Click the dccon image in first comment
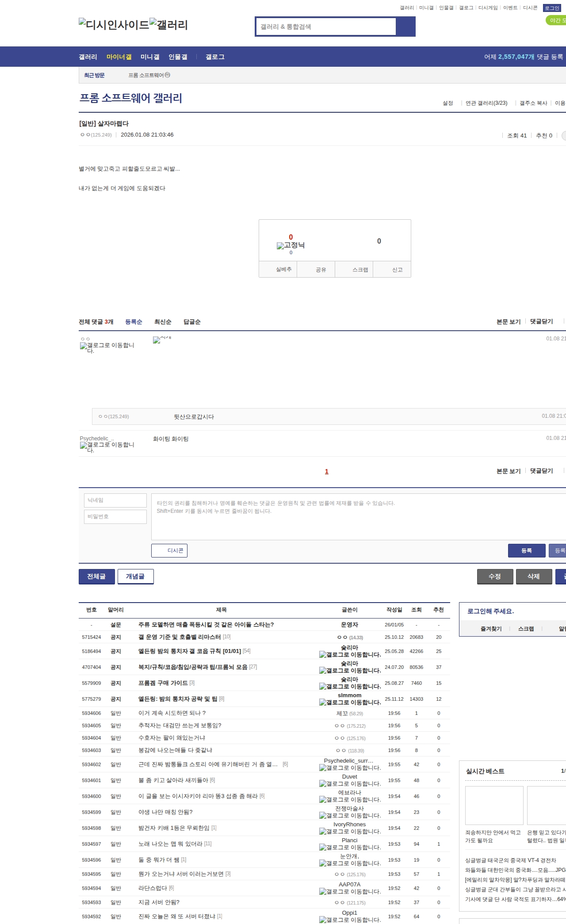The height and width of the screenshot is (924, 566). pos(157,340)
